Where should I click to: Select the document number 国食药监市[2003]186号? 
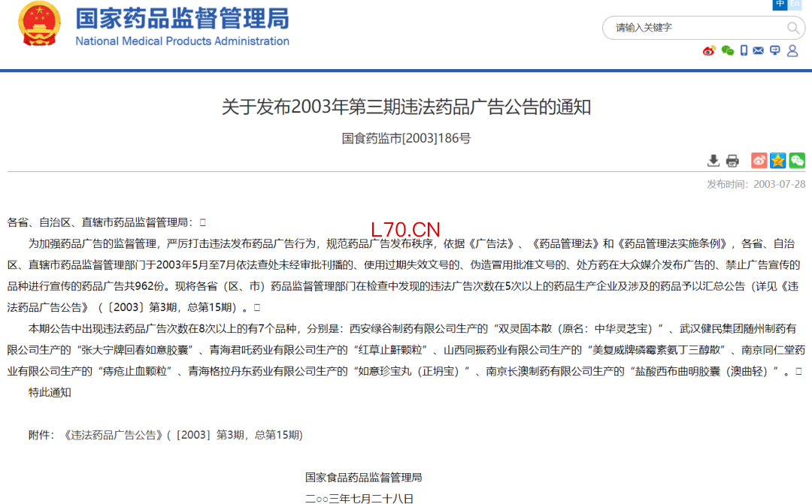pos(406,139)
